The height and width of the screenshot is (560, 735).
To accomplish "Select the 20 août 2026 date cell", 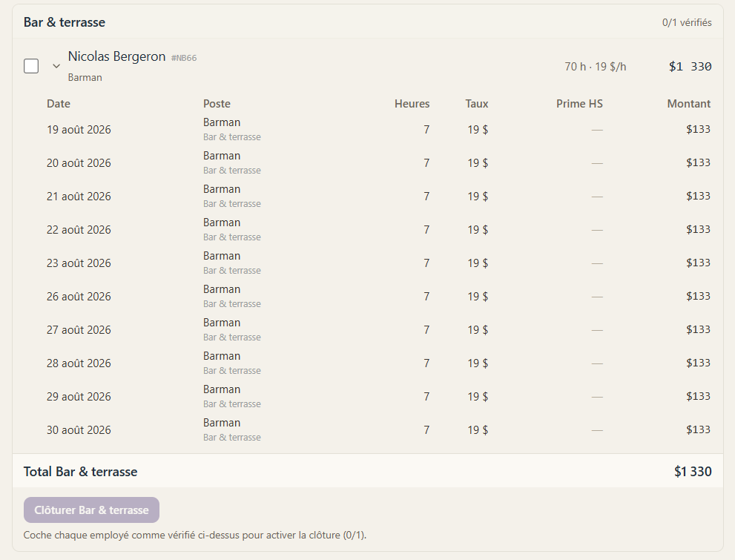I will [x=79, y=163].
